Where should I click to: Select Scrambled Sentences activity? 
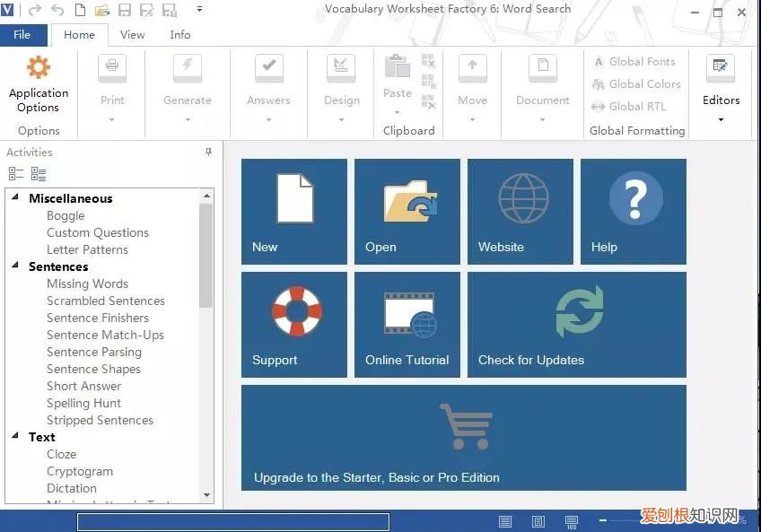coord(106,301)
